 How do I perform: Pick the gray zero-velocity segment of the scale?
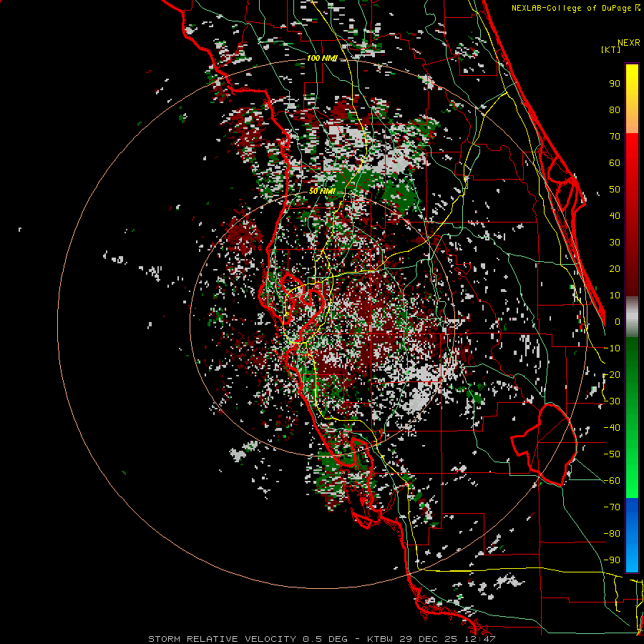click(x=632, y=317)
